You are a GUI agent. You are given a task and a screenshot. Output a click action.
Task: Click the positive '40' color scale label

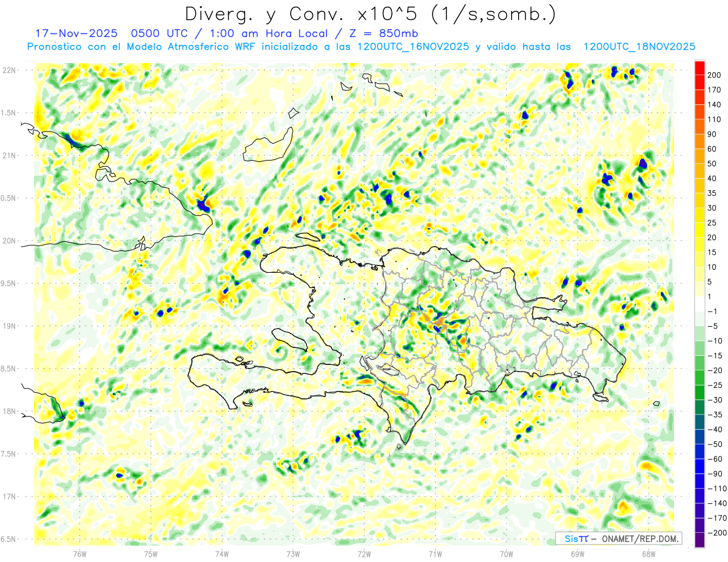713,179
